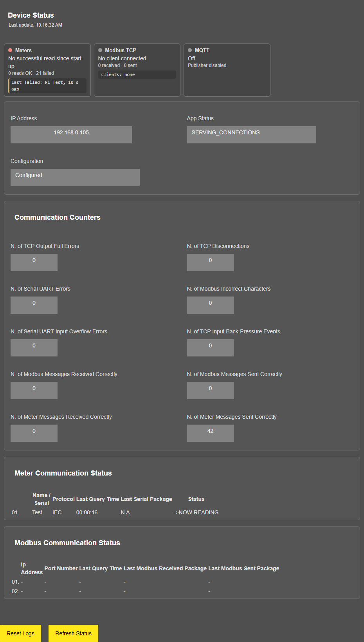
Task: Click the MQTT 'Off' status text
Action: (x=191, y=58)
